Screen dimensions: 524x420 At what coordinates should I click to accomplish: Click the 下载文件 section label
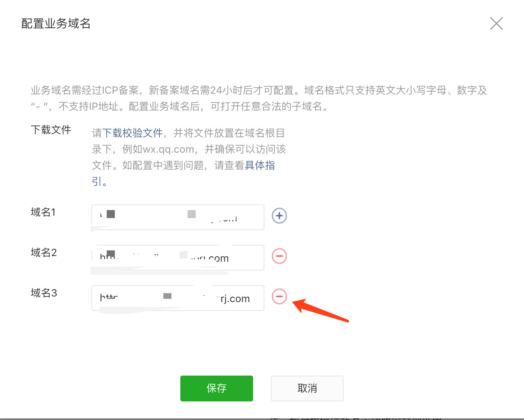click(x=51, y=130)
